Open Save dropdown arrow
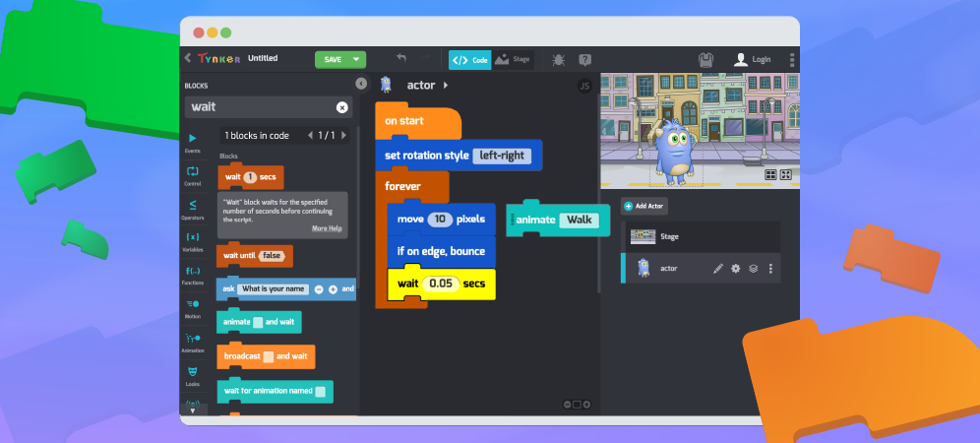The image size is (980, 443). (356, 59)
